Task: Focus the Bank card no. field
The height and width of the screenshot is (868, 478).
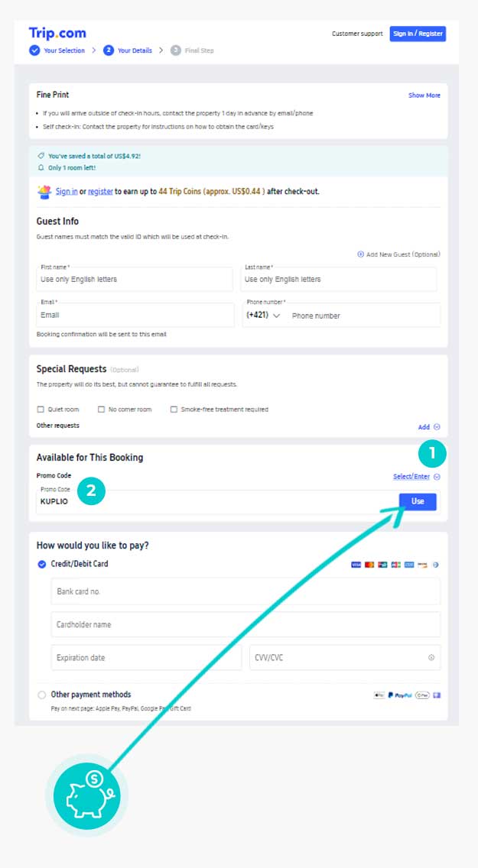Action: point(246,591)
